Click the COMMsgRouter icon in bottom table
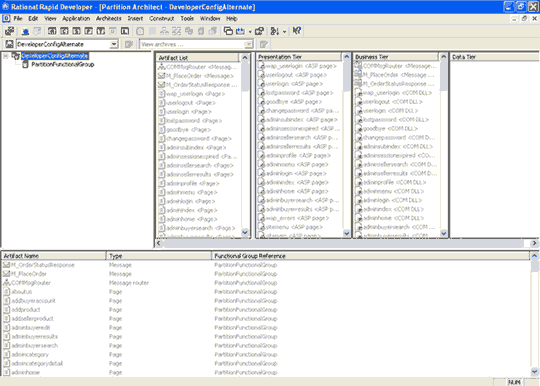540x386 pixels. coord(7,283)
